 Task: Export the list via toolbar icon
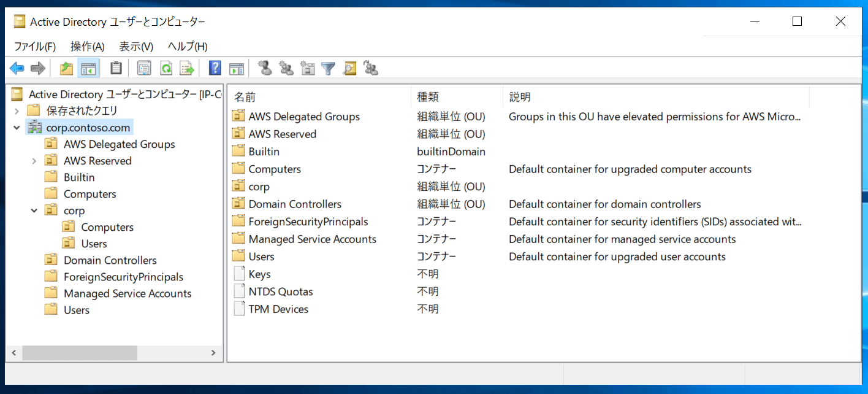(x=186, y=68)
